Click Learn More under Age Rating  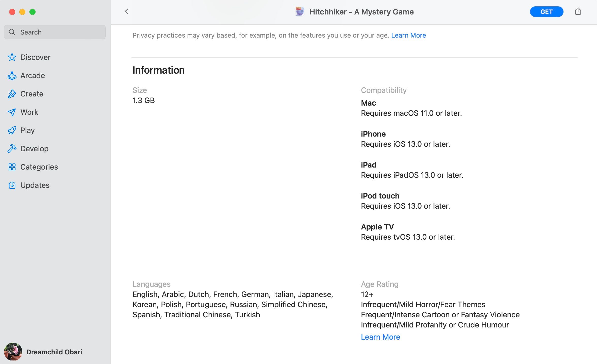(380, 337)
